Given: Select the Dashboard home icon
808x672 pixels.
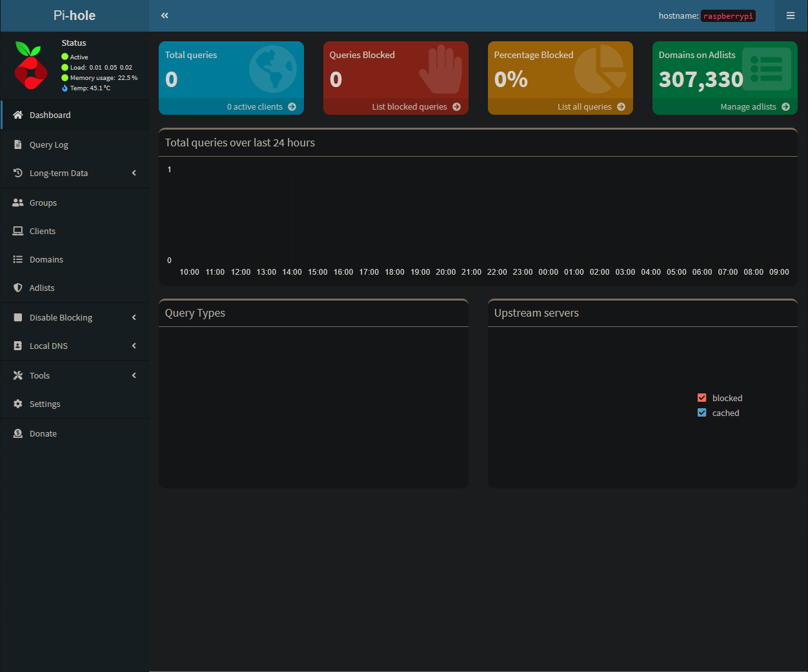Looking at the screenshot, I should click(16, 115).
